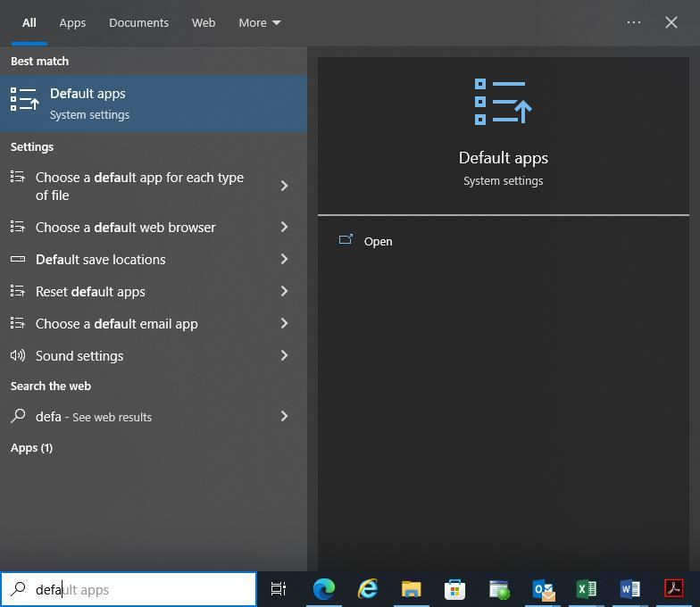Click the search magnifier icon in search box
The height and width of the screenshot is (607, 700).
pos(18,589)
